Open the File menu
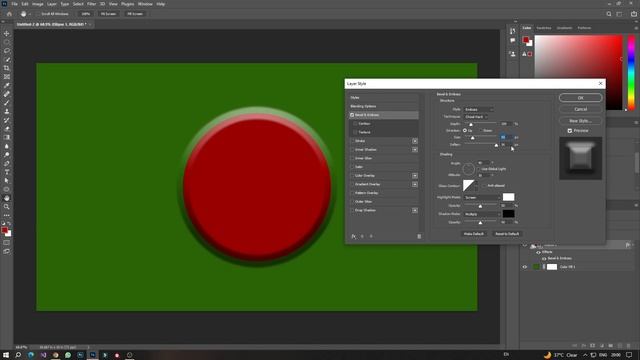The height and width of the screenshot is (360, 640). tap(14, 4)
